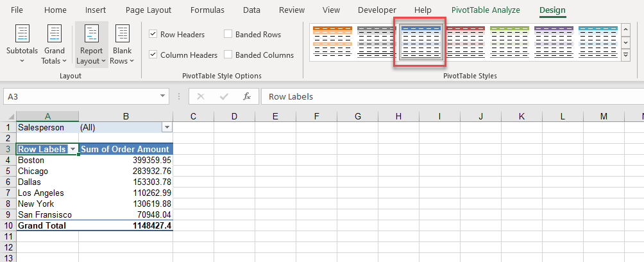644x262 pixels.
Task: Open the Row Labels filter dropdown
Action: (72, 149)
